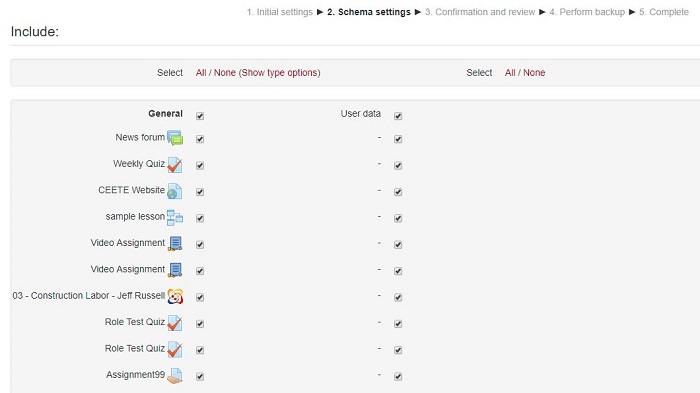Uncheck the News forum include checkbox
The image size is (700, 393).
tap(200, 139)
